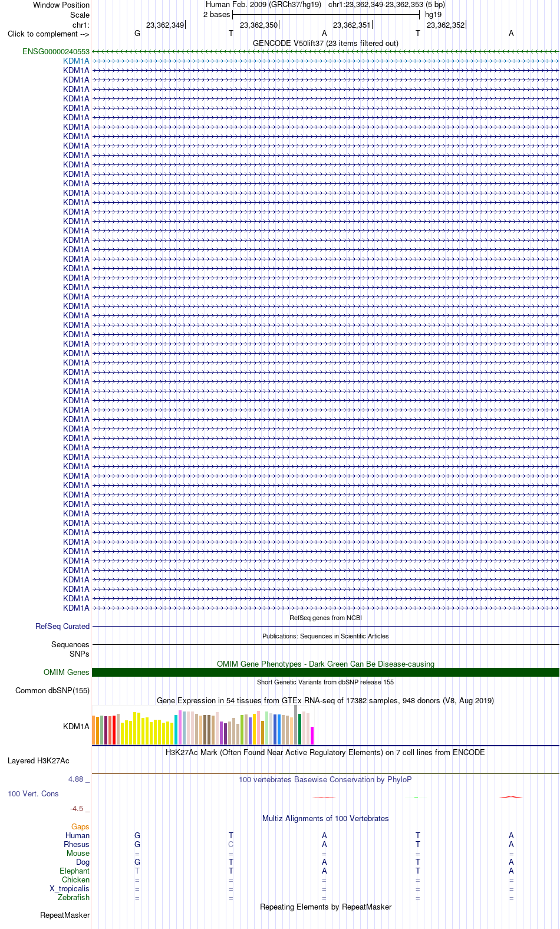The image size is (560, 929).
Task: Click position label 23,362,352
Action: click(446, 25)
